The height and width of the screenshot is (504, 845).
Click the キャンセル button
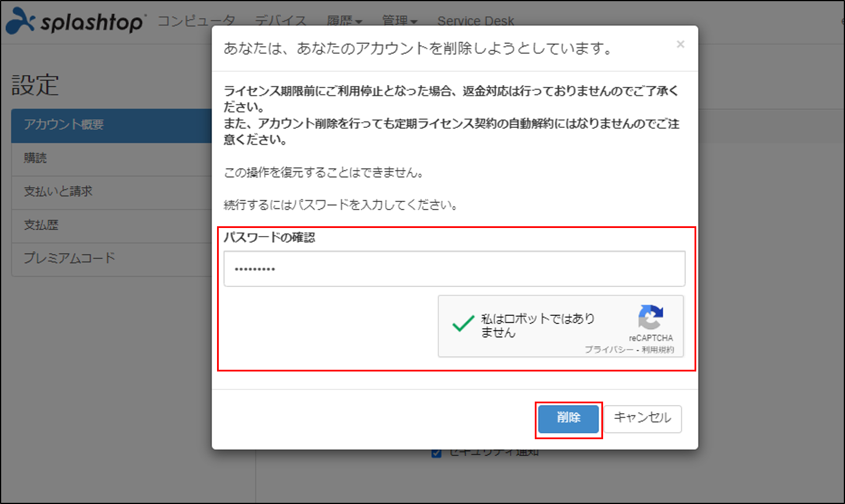point(642,418)
